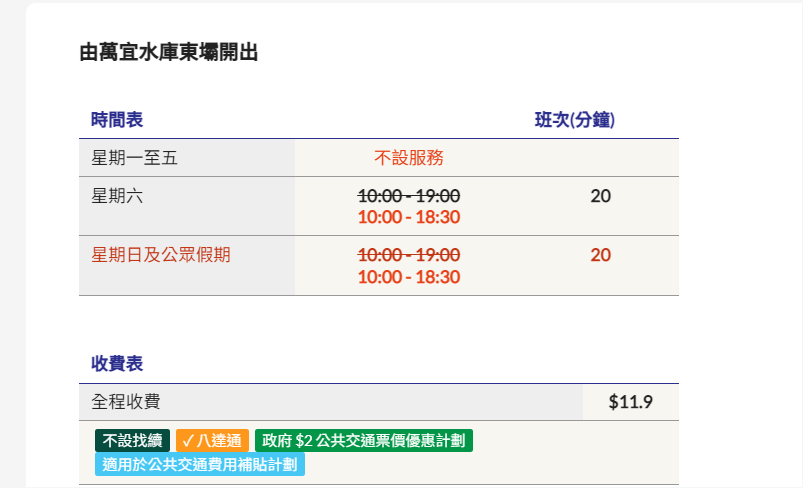Screen dimensions: 803x488
Task: Select the 星期六 row label
Action: 117,196
